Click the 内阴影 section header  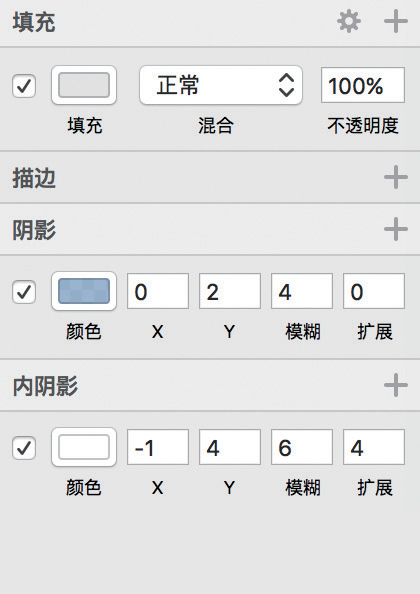click(45, 386)
